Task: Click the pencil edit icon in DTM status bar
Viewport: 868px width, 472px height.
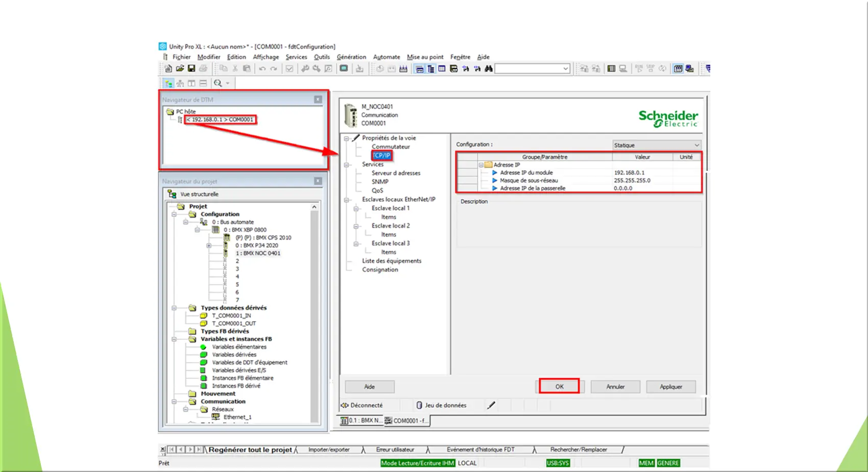Action: [491, 405]
